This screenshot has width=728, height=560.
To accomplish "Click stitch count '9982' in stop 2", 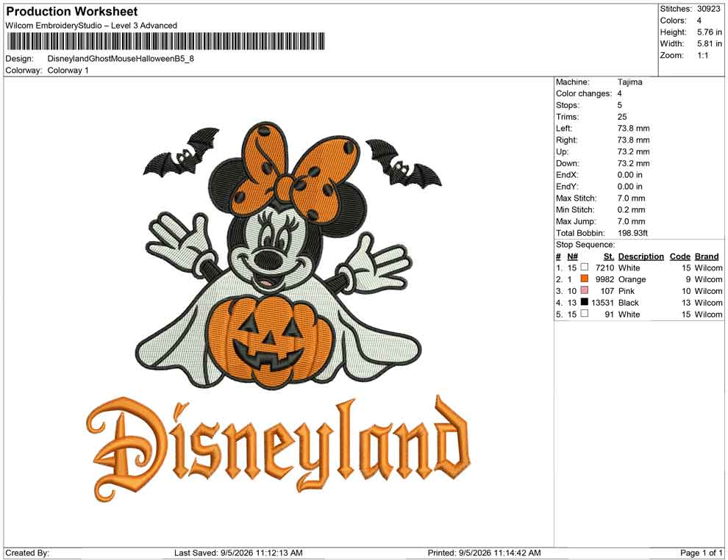I will click(604, 279).
